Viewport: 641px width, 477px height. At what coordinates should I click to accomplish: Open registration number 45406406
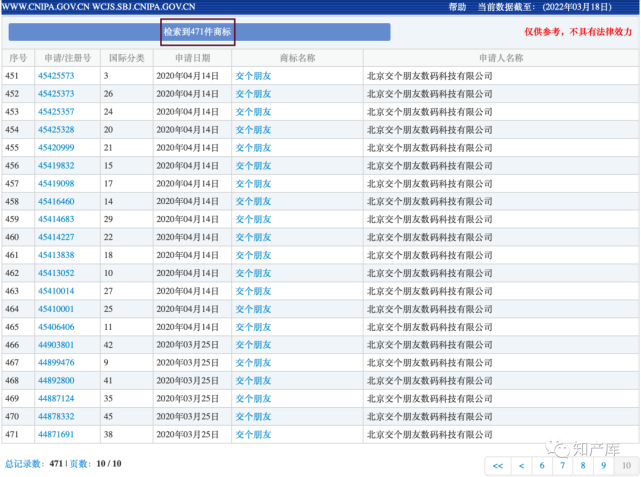(x=56, y=327)
